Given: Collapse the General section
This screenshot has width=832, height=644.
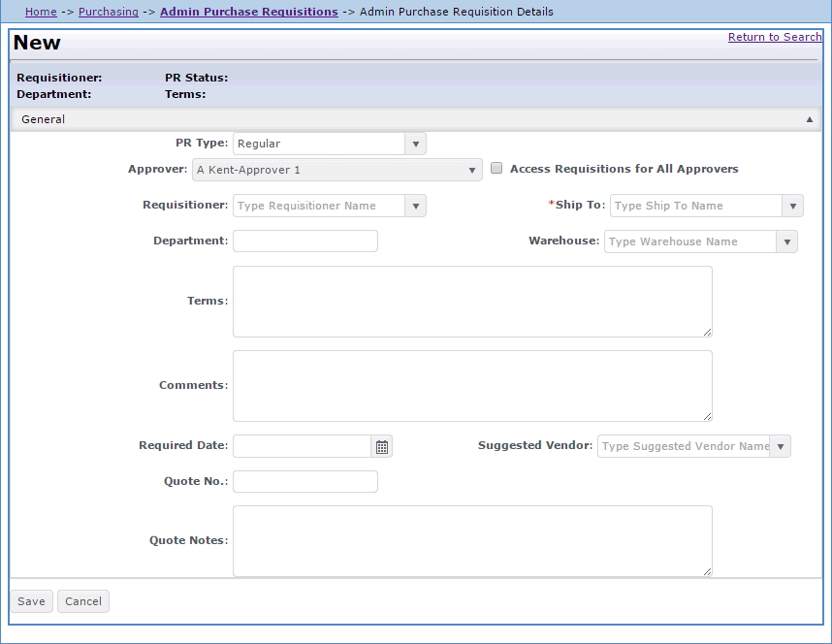Looking at the screenshot, I should [809, 118].
